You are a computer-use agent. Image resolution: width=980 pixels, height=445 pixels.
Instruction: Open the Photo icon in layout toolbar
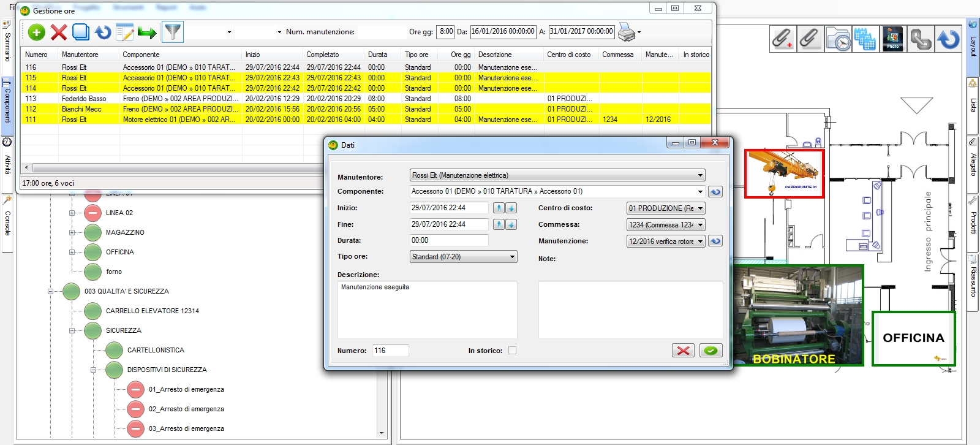point(892,39)
